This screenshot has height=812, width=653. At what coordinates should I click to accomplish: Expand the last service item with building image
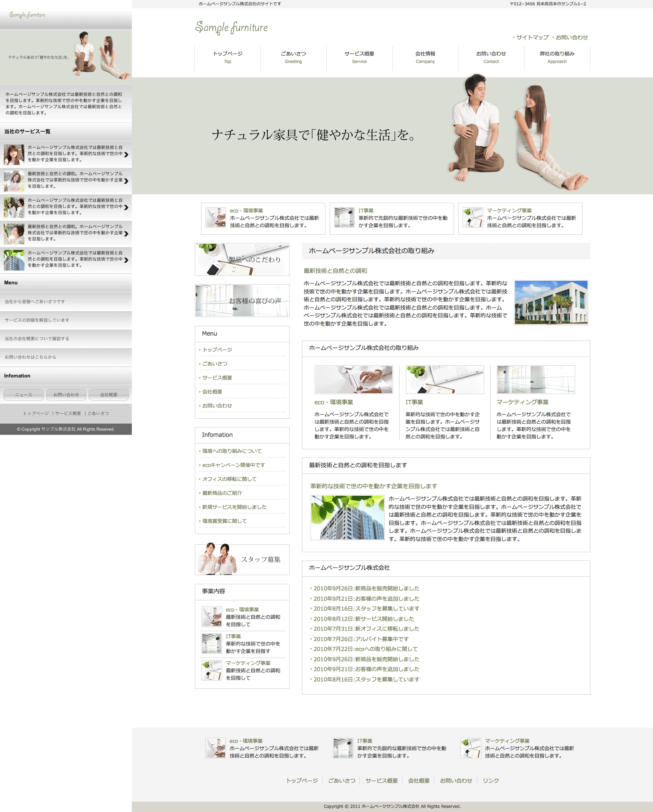[126, 260]
